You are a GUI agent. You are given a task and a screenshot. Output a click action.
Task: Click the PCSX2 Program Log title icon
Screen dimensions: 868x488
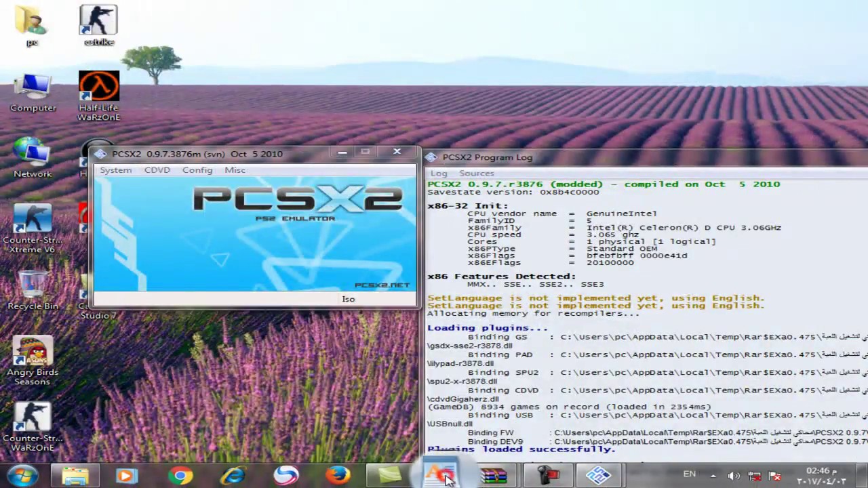[x=431, y=157]
